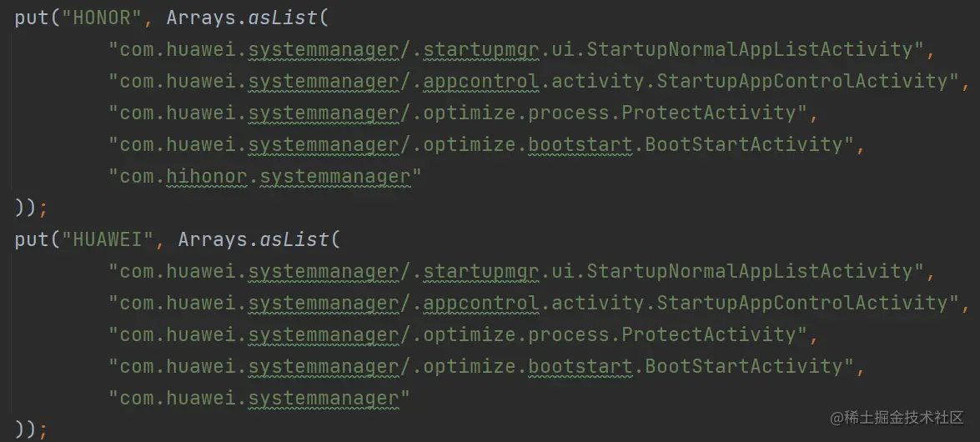Click StartupAppControlActivity in the HUAWEI block
Screen dimensions: 980x442
[x=802, y=303]
